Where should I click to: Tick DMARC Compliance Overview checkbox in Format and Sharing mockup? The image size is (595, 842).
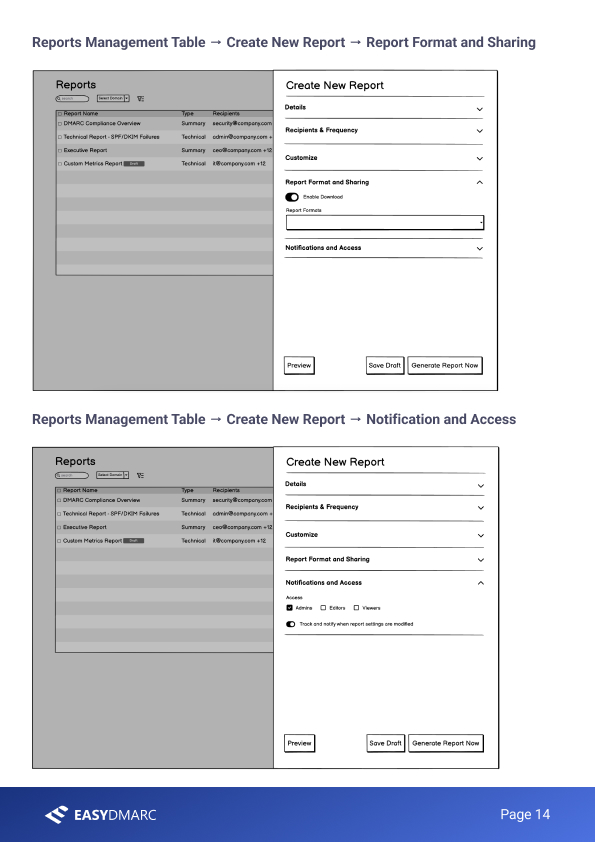tap(60, 124)
